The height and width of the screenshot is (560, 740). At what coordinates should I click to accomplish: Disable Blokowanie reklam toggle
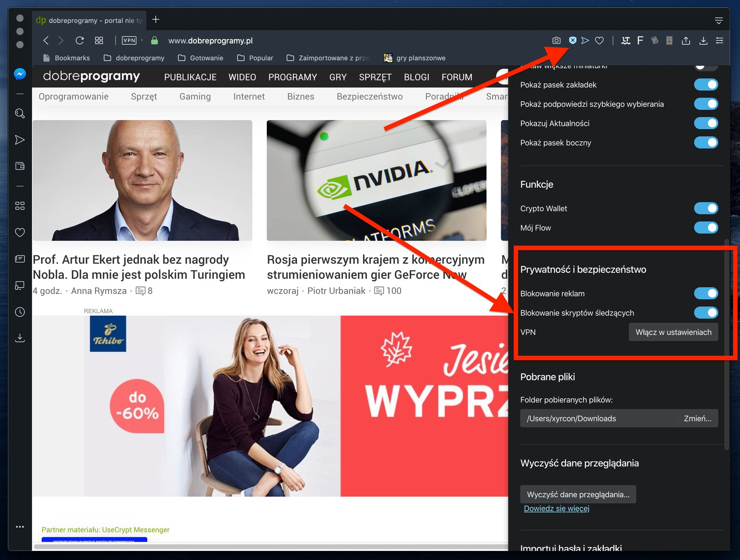(706, 293)
